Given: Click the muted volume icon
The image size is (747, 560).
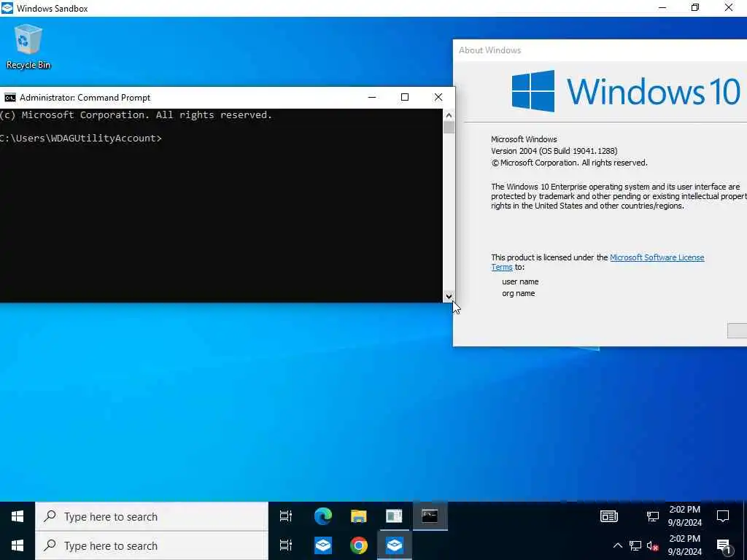Looking at the screenshot, I should click(x=653, y=545).
